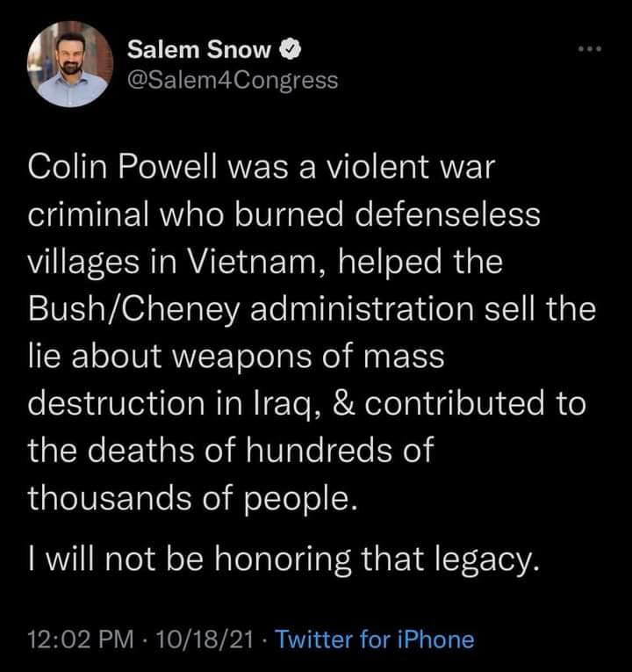
Task: Open the Twitter for iPhone source link
Action: tap(375, 639)
